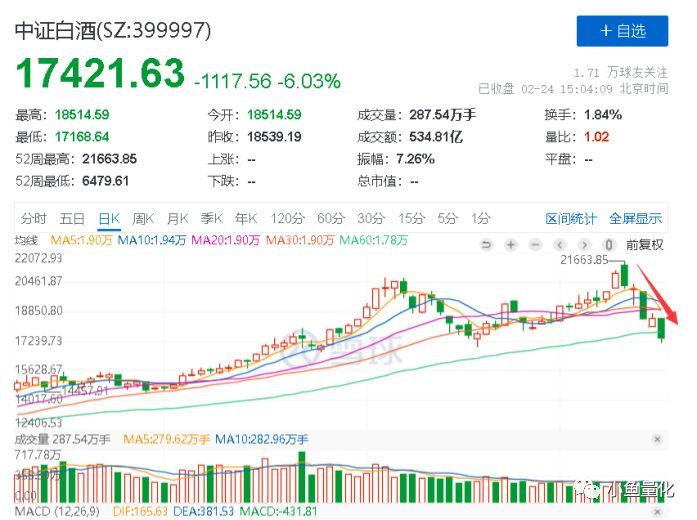The width and height of the screenshot is (697, 520).
Task: Zoom out chart with minus icon
Action: 536,244
